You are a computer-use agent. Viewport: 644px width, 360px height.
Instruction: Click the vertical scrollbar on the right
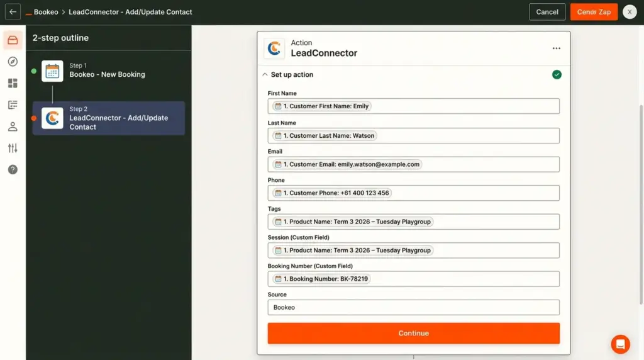click(x=641, y=205)
